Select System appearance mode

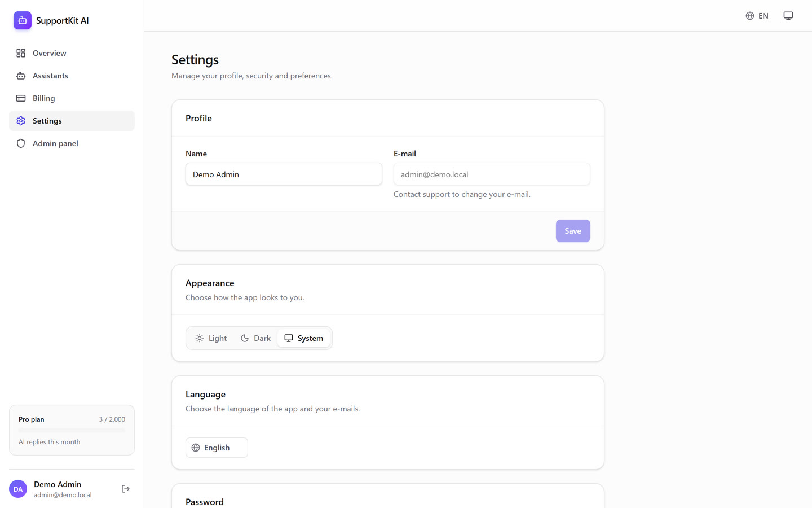coord(303,338)
